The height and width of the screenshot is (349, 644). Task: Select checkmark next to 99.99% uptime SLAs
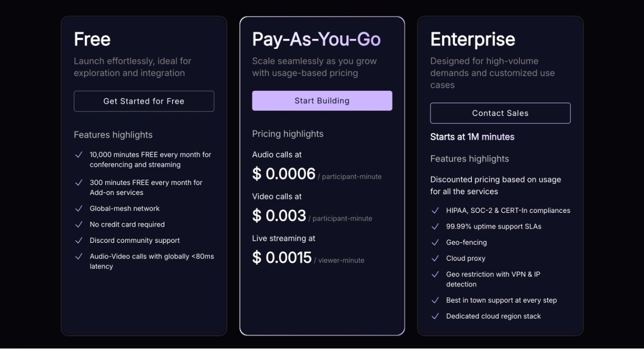click(x=435, y=227)
